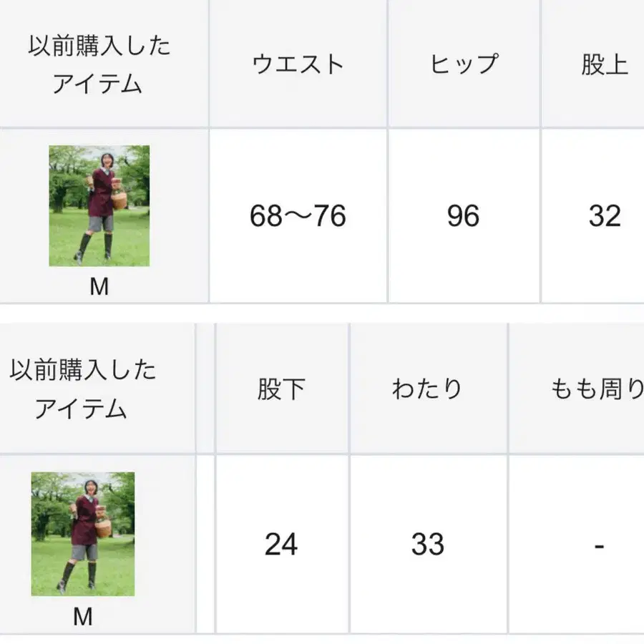Select the inseam value 24
Image resolution: width=644 pixels, height=644 pixels.
(x=281, y=545)
